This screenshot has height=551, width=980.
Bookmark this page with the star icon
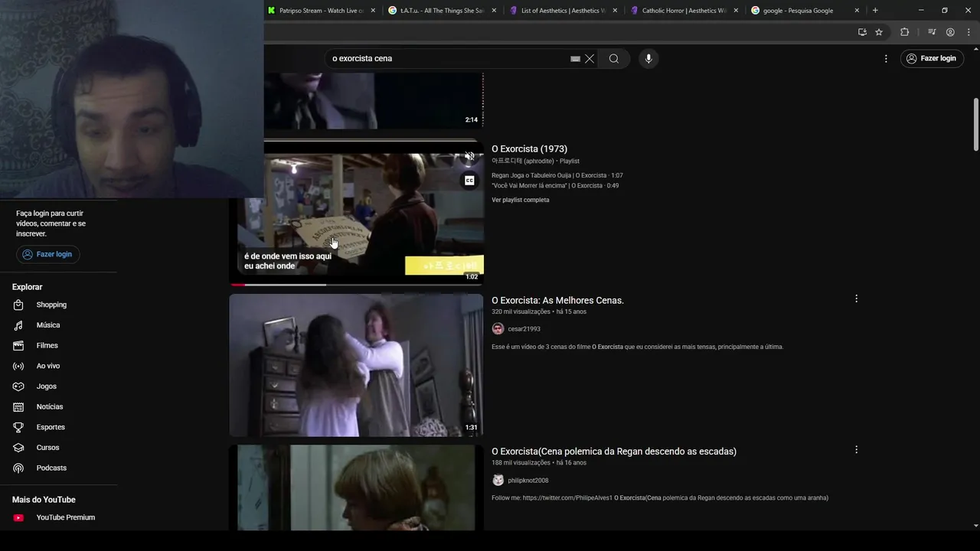coord(879,32)
